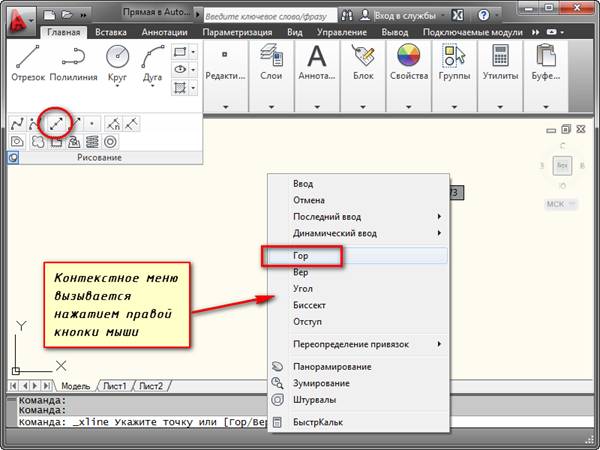Choose Отмена in the context menu
The width and height of the screenshot is (600, 450).
[x=359, y=200]
